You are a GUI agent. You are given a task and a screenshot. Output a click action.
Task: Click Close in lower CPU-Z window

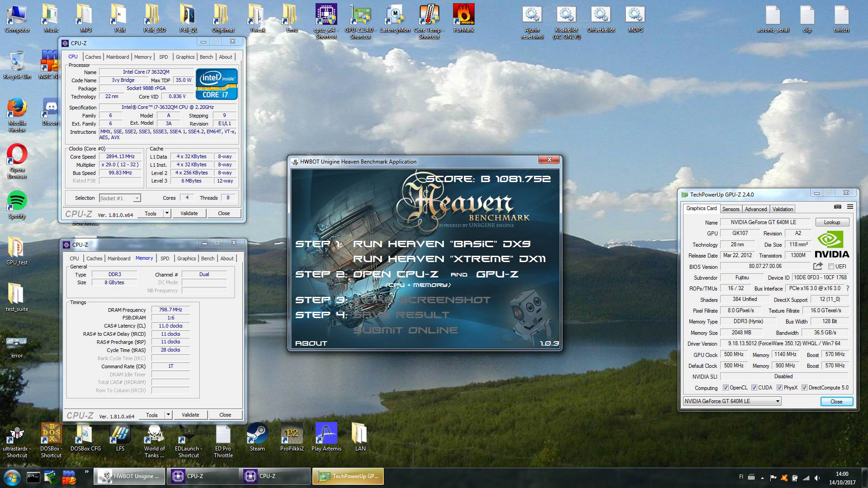click(x=225, y=415)
